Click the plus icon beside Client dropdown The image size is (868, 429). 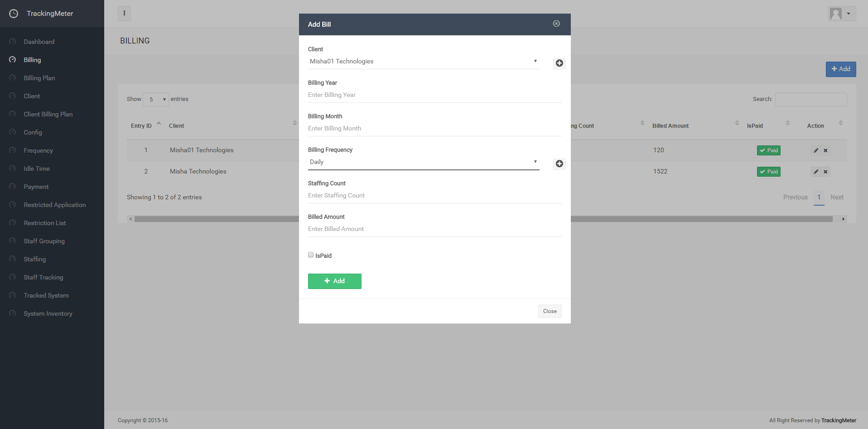pyautogui.click(x=559, y=63)
